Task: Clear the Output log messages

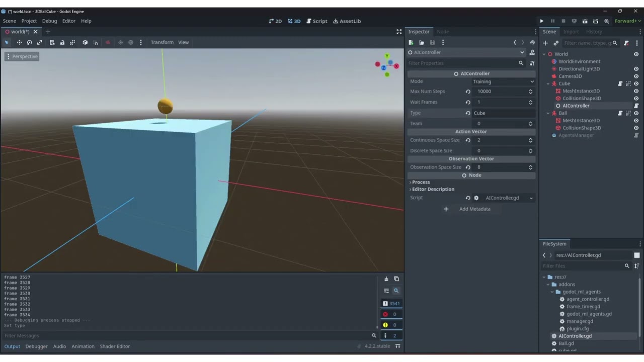Action: click(x=386, y=278)
